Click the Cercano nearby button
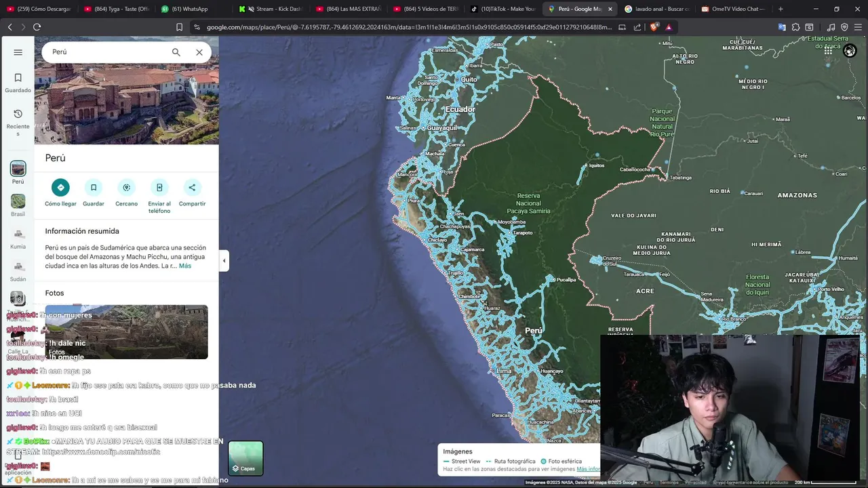This screenshot has width=868, height=488. pyautogui.click(x=126, y=192)
